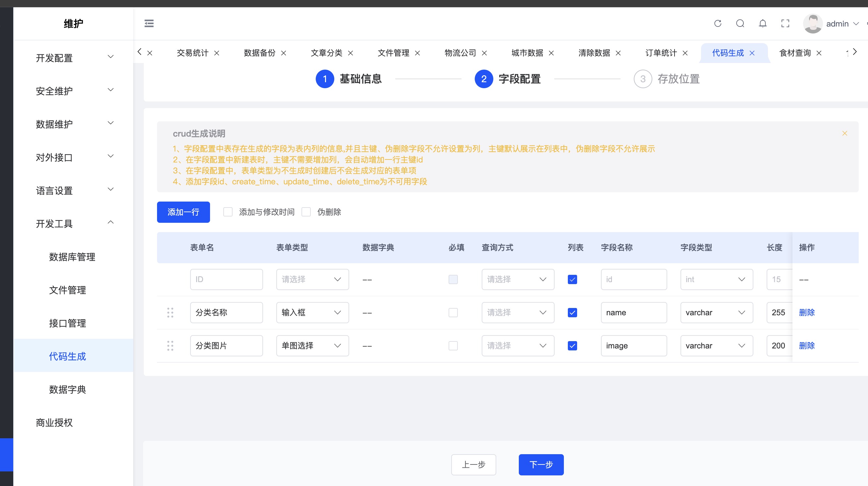Viewport: 868px width, 486px height.
Task: Open 商业授权 in sidebar
Action: [x=74, y=422]
